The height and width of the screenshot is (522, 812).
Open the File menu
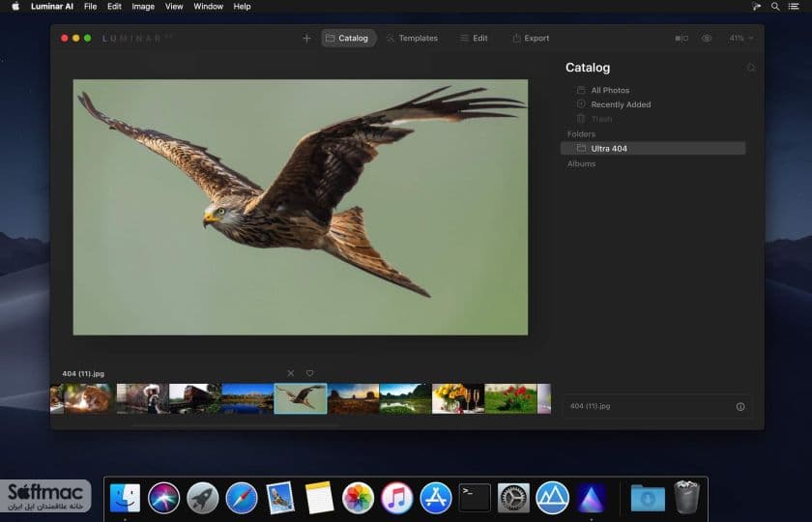(91, 6)
